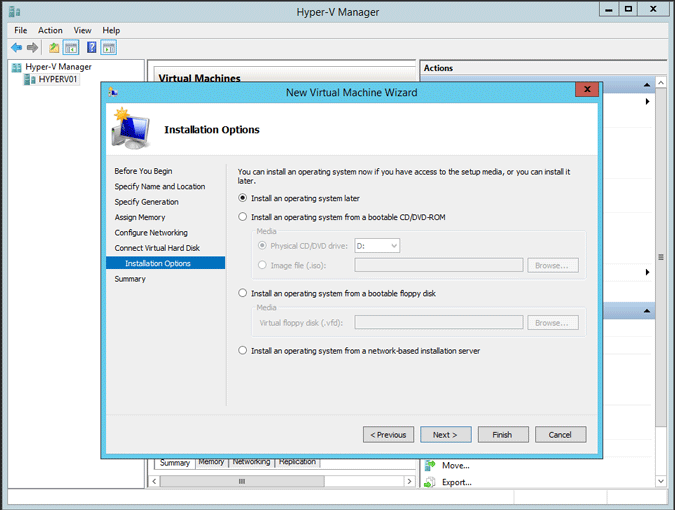Toggle the Show/Hide Action Pane icon
The height and width of the screenshot is (510, 675).
(108, 47)
